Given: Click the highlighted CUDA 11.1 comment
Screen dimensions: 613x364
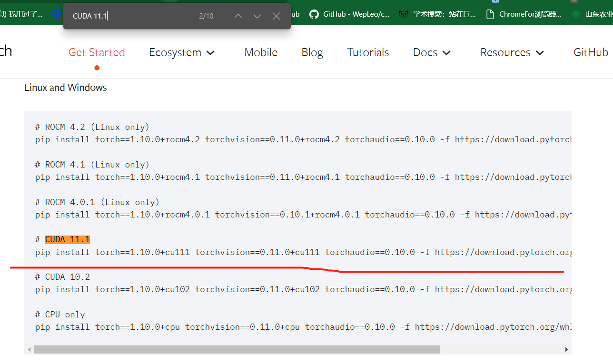Looking at the screenshot, I should point(68,239).
